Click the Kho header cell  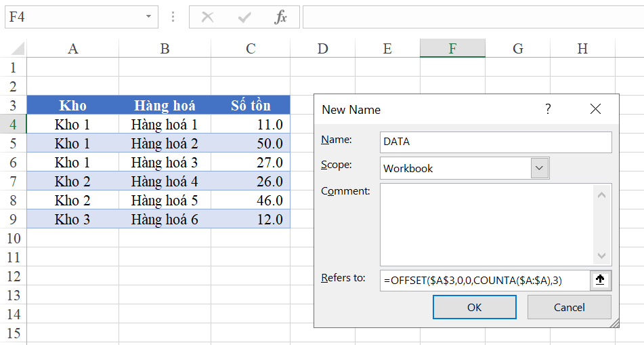[x=72, y=105]
